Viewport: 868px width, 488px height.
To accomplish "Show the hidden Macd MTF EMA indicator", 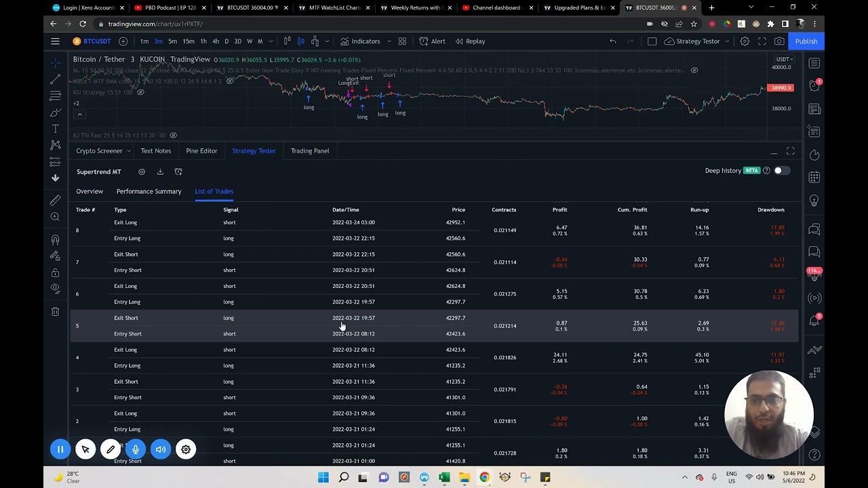I will [230, 81].
